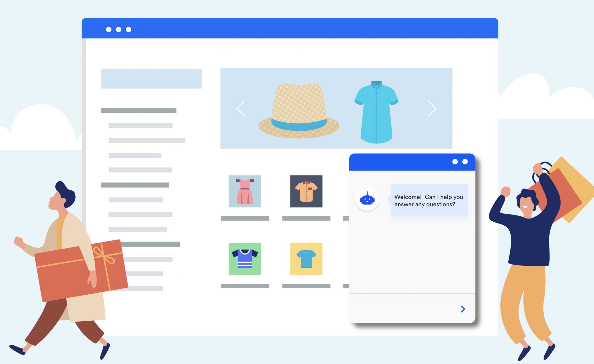Click left dot in chat window header
Image resolution: width=594 pixels, height=364 pixels.
[x=455, y=162]
